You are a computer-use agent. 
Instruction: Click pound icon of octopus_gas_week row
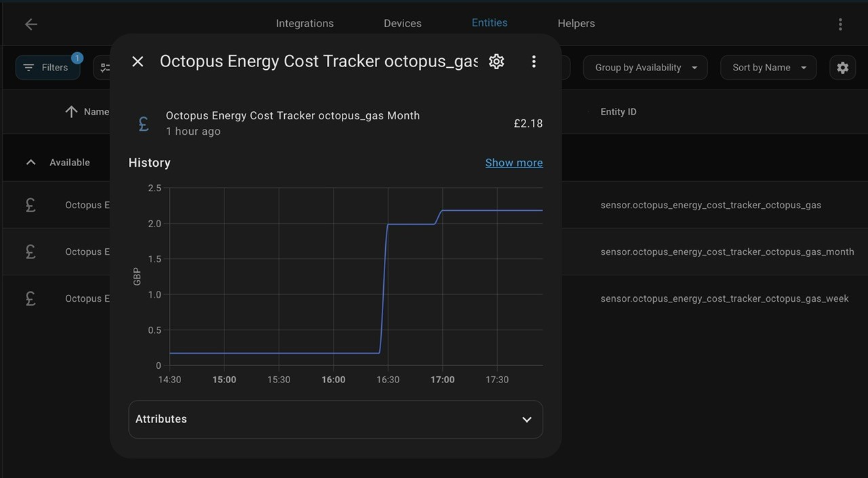click(31, 298)
